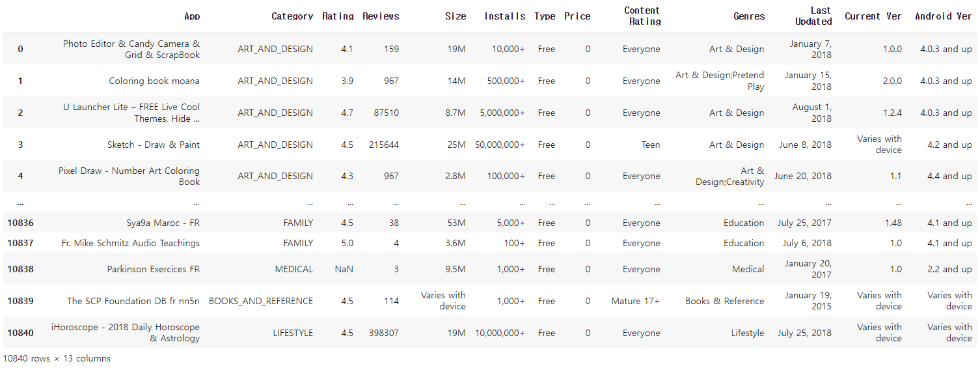Click the Content Rating column header

[x=642, y=16]
